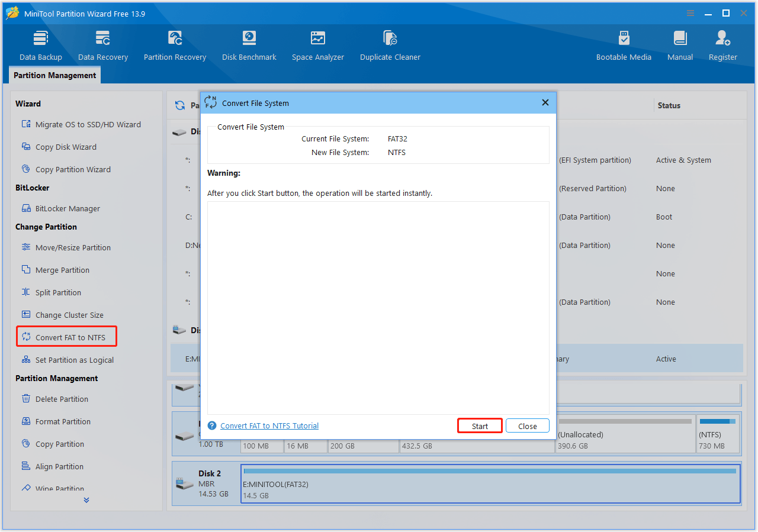The image size is (758, 532).
Task: Open the Copy Disk Wizard
Action: click(59, 147)
